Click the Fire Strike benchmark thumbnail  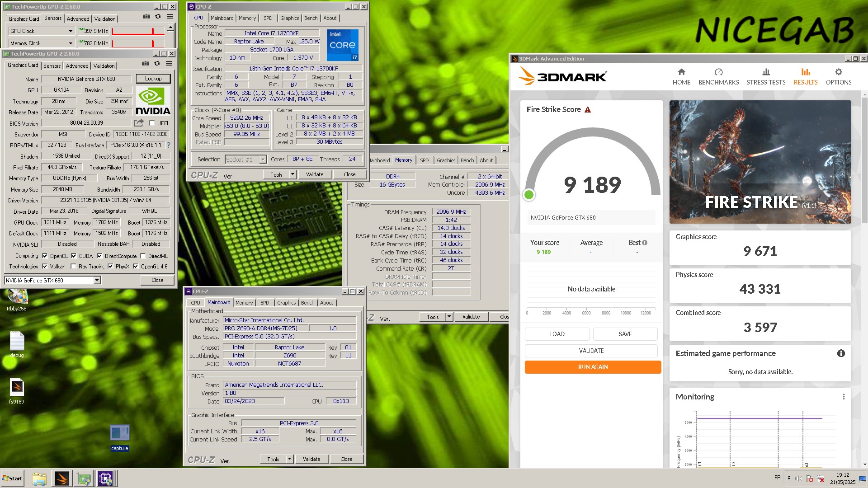coord(760,162)
